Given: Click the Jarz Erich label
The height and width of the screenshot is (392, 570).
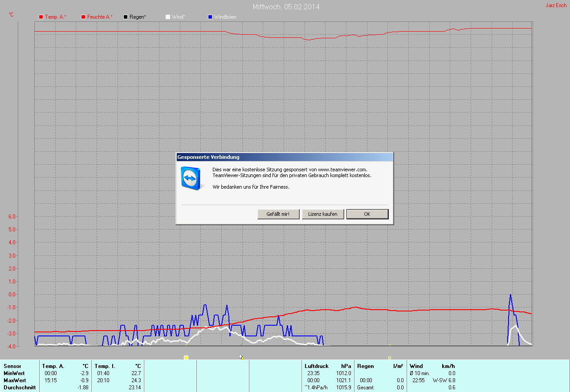Looking at the screenshot, I should tap(556, 5).
